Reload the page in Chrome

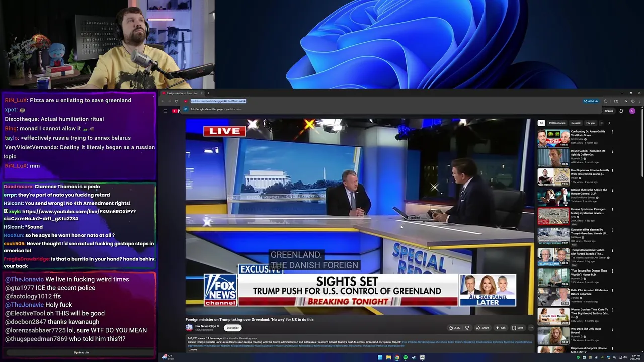[x=176, y=101]
